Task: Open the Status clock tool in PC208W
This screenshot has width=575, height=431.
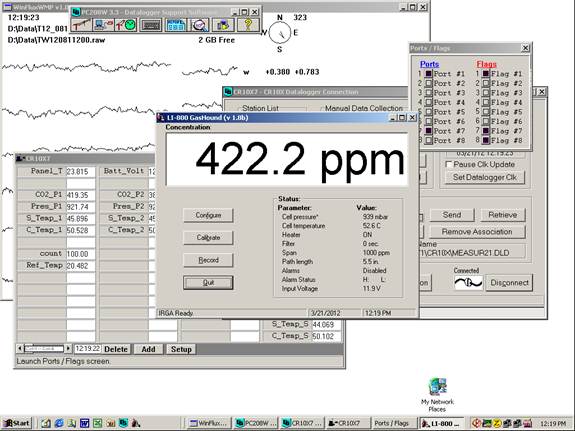Action: tap(125, 25)
